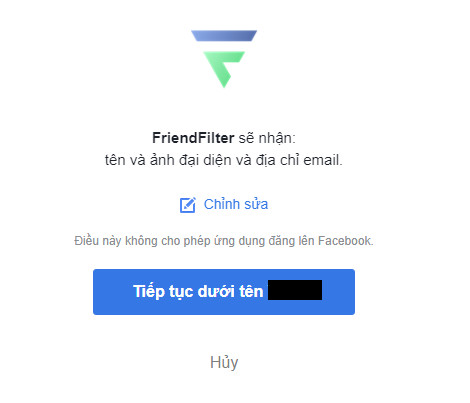Click the word Facebook in the disclaimer

pos(345,241)
